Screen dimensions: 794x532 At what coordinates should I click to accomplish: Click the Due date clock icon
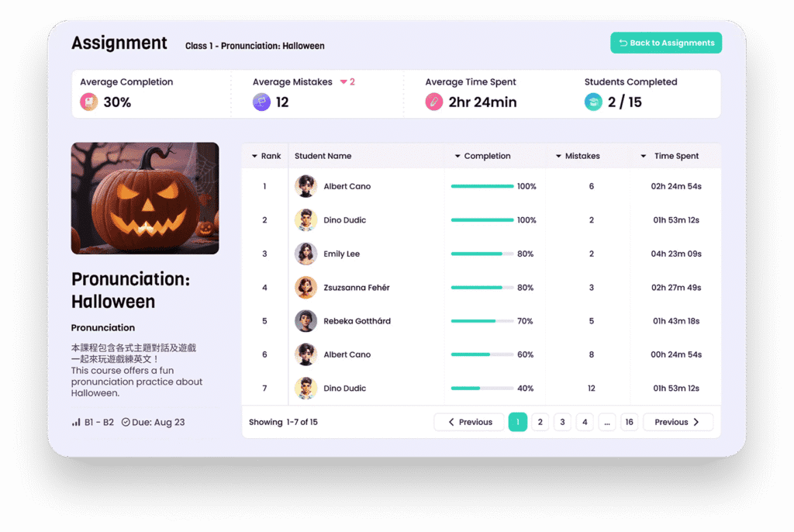point(126,423)
